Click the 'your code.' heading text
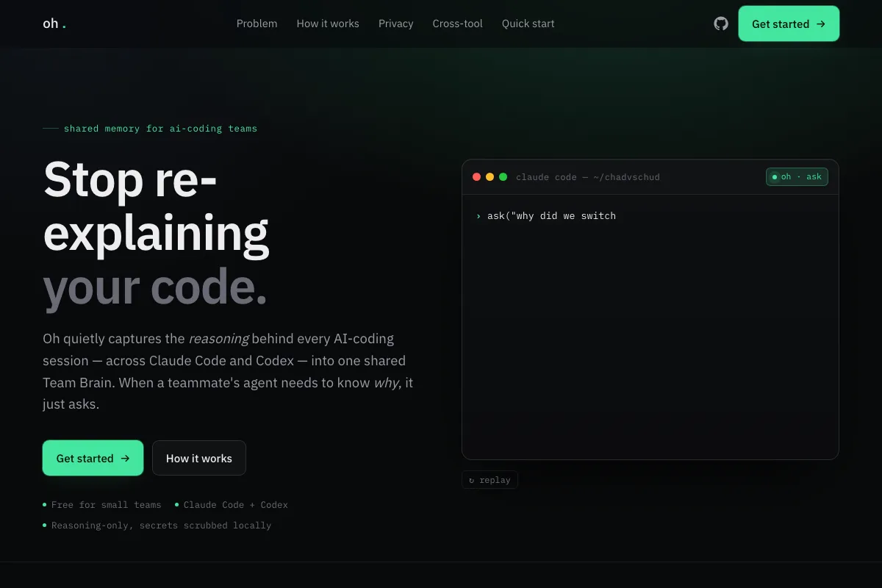The image size is (882, 588). (155, 287)
